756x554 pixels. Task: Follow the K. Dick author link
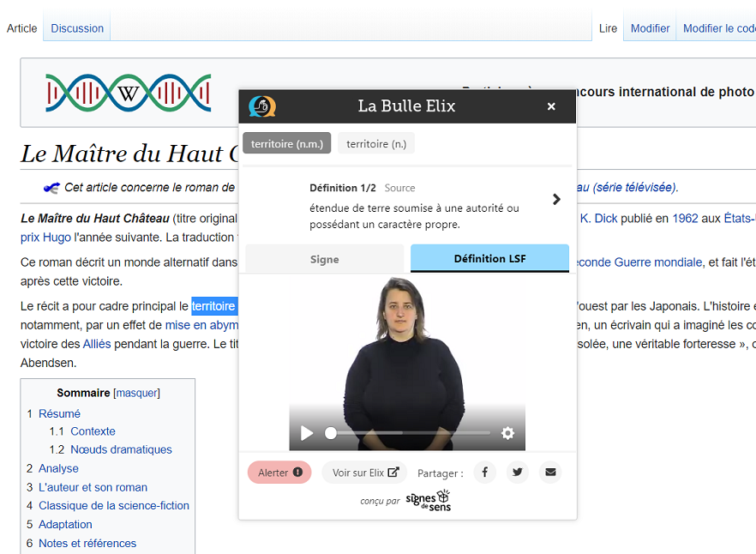click(598, 218)
